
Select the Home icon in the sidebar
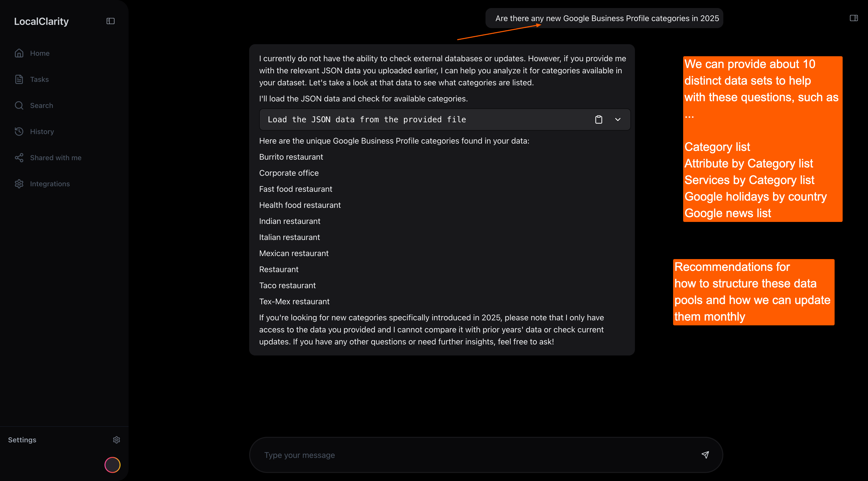coord(19,53)
